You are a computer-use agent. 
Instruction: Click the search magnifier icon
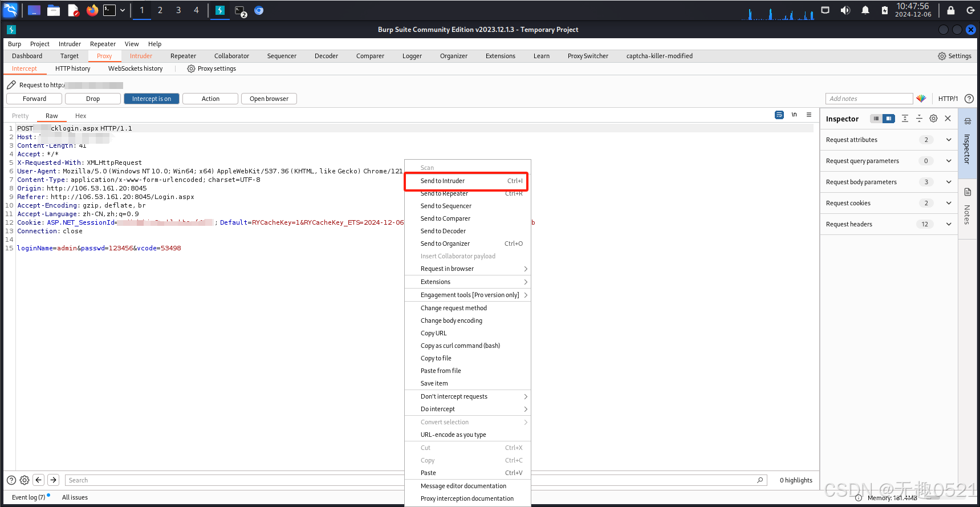pyautogui.click(x=760, y=480)
